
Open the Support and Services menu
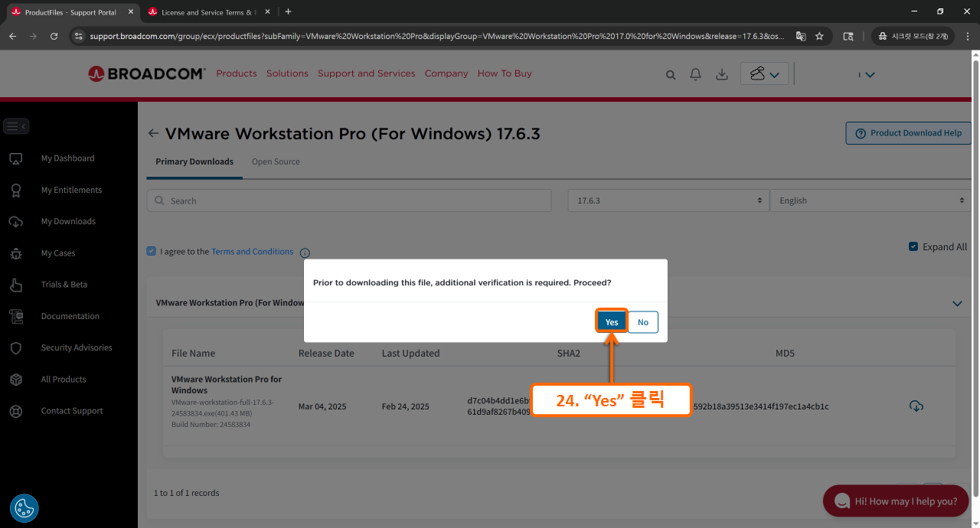(x=366, y=73)
